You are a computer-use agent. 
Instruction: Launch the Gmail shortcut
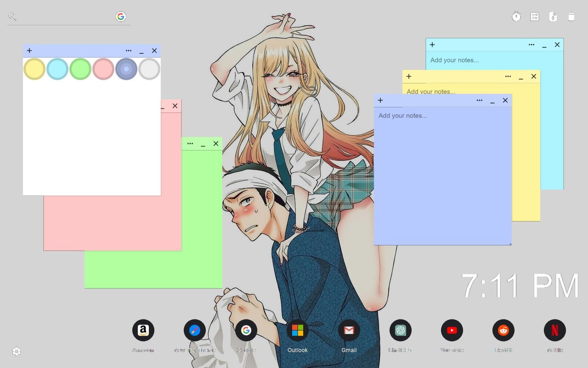pyautogui.click(x=349, y=330)
